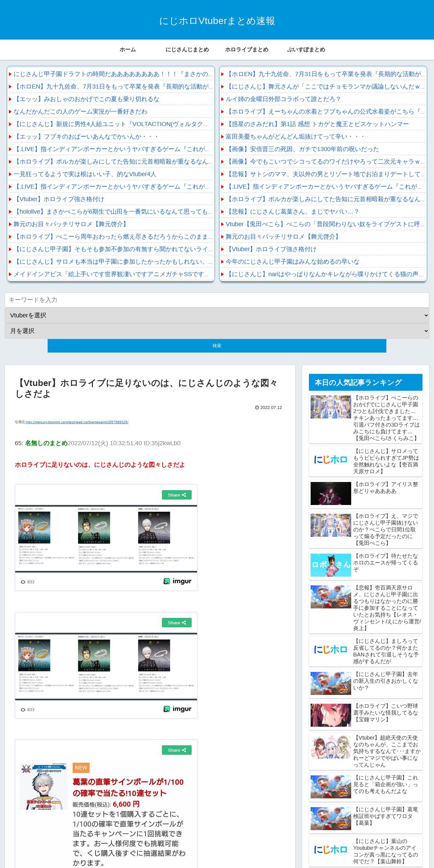Viewport: 434px width, 868px height.
Task: Click the にじホロ logo beside サロメってもうビビられすぎて
Action: (331, 460)
